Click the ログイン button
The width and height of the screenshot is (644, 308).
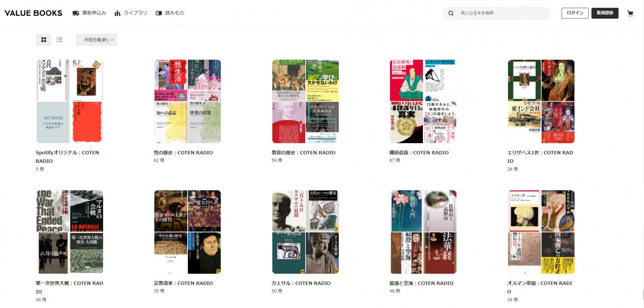click(x=575, y=13)
